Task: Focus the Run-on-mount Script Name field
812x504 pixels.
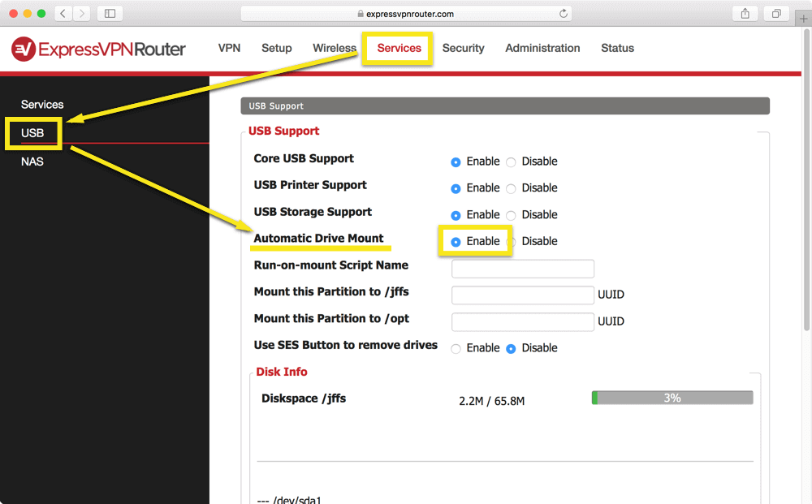Action: coord(522,269)
